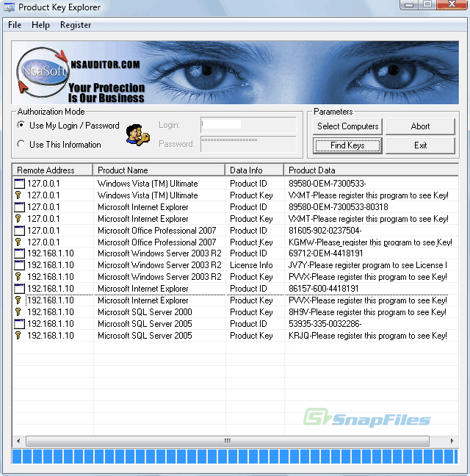The image size is (470, 476).
Task: Sort the list by the Remote Address column header
Action: tap(52, 170)
